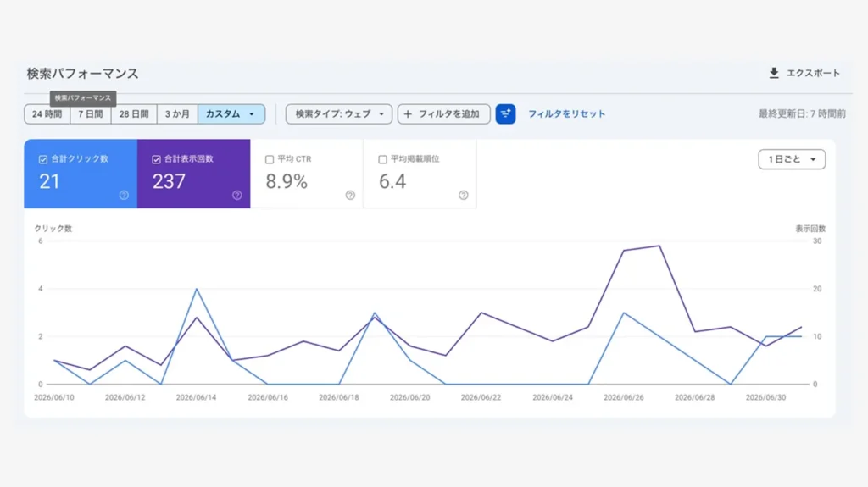The image size is (868, 487).
Task: Uncheck the 合計クリック数 checkbox
Action: point(43,159)
